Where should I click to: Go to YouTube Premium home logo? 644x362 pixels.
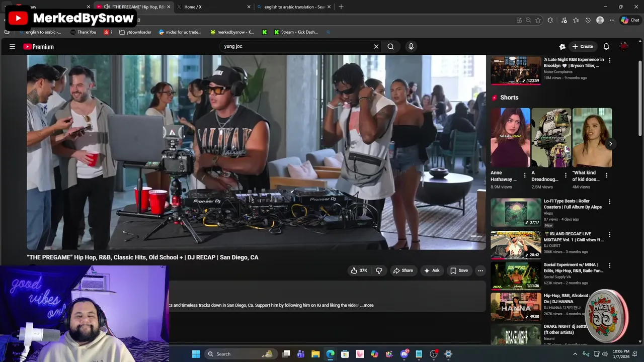38,47
